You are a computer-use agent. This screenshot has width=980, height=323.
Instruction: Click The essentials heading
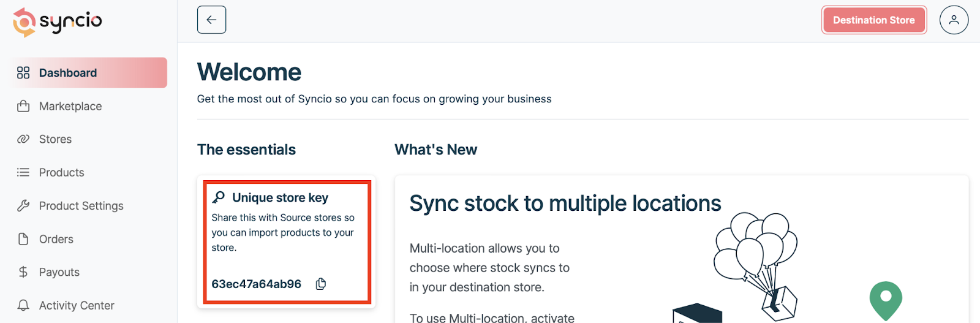point(246,150)
